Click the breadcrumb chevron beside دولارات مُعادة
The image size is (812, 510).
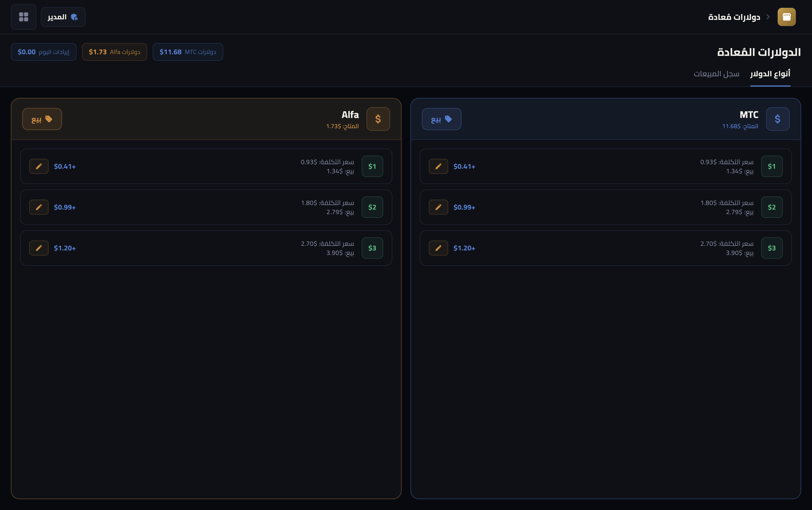768,17
